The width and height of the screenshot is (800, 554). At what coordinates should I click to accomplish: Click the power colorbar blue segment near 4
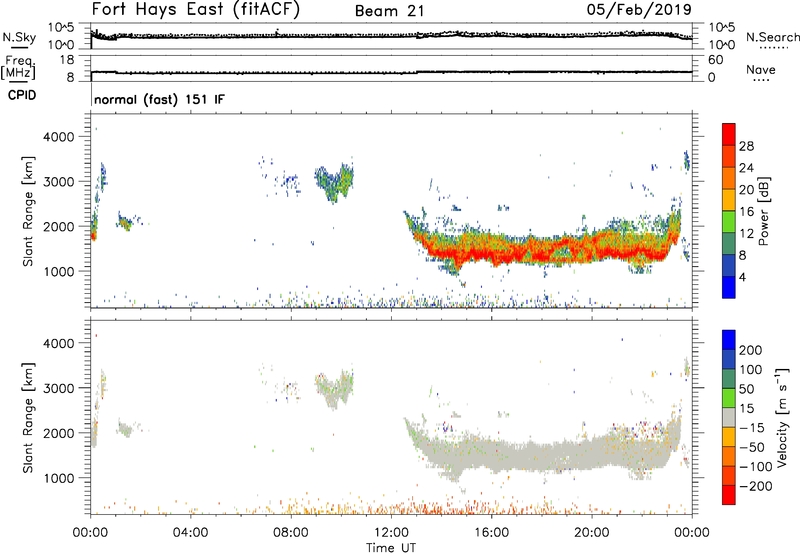[x=729, y=287]
